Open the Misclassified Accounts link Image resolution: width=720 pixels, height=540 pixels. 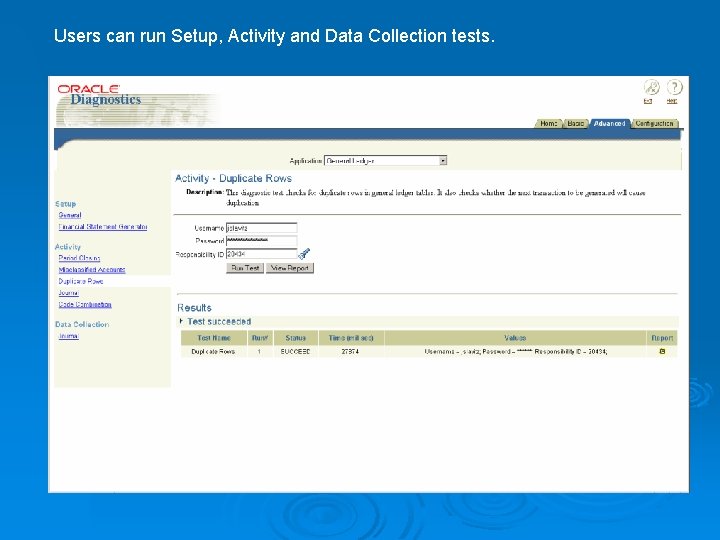[x=92, y=270]
